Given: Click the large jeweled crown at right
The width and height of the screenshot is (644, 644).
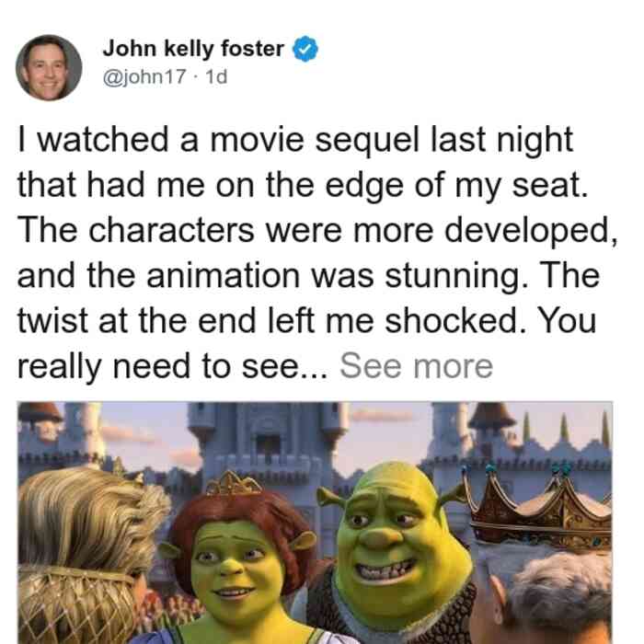Looking at the screenshot, I should pyautogui.click(x=542, y=510).
